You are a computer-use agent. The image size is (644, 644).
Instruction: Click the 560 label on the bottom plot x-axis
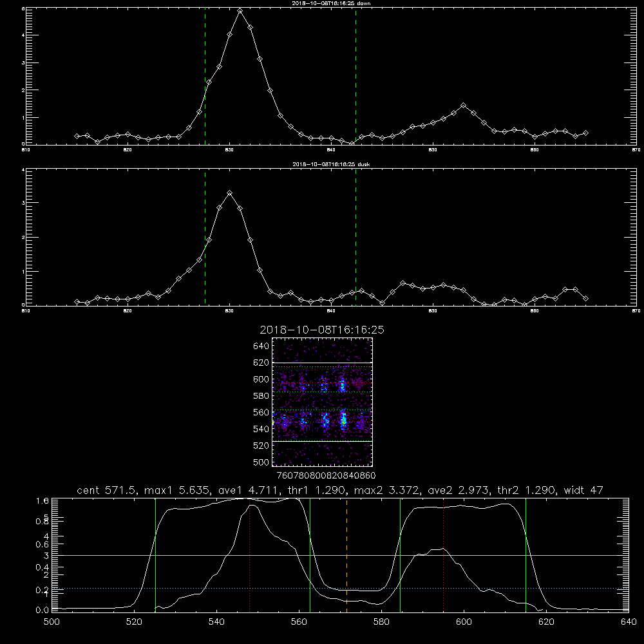click(299, 622)
